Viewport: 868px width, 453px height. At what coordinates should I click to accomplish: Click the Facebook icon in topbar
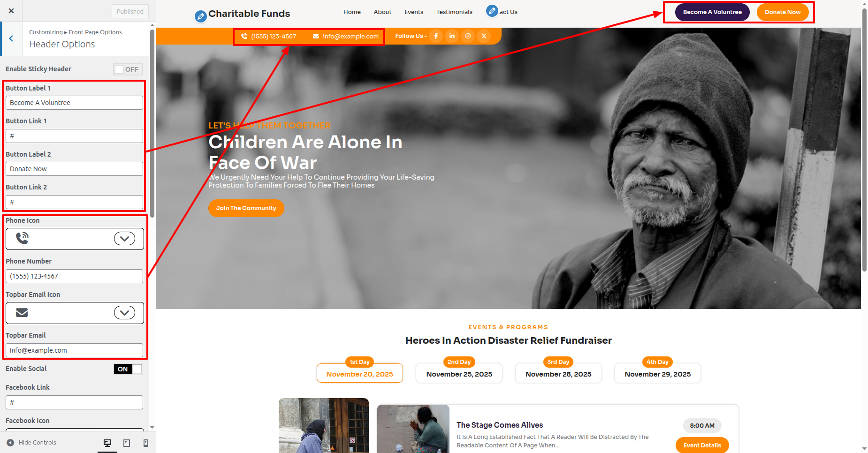pyautogui.click(x=436, y=36)
